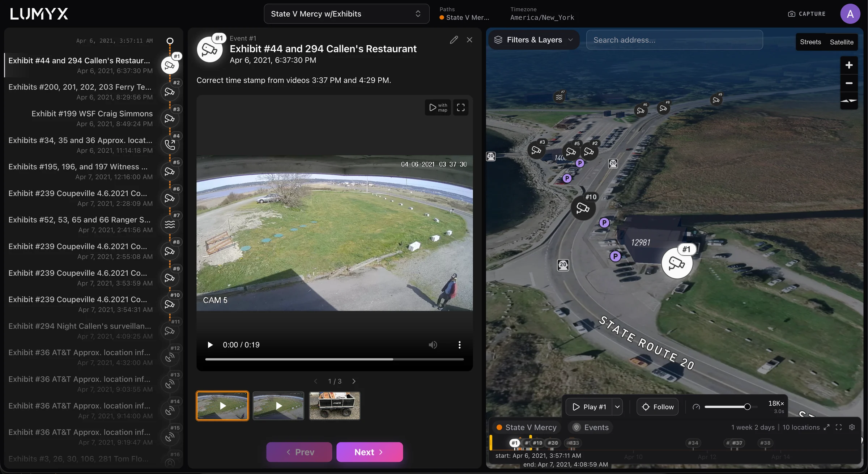Select the Events timeline tab
Screen dimensions: 868x474
tap(590, 427)
